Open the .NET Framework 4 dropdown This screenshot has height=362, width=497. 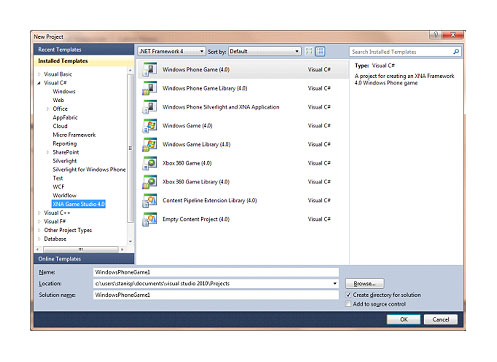pos(171,51)
